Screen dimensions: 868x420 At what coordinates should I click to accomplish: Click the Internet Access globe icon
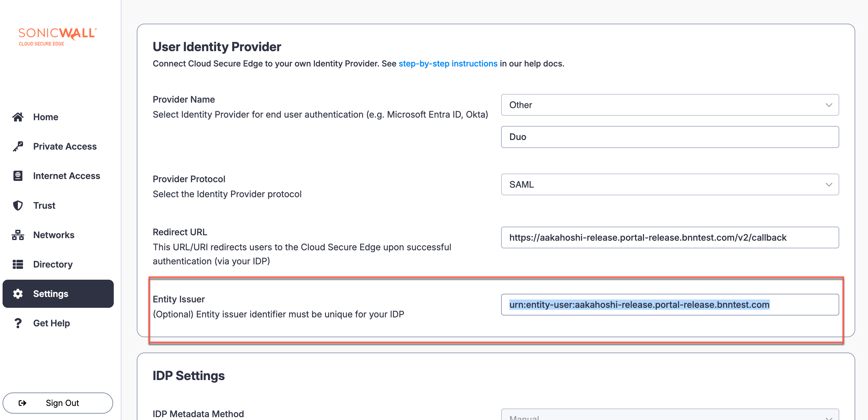18,175
